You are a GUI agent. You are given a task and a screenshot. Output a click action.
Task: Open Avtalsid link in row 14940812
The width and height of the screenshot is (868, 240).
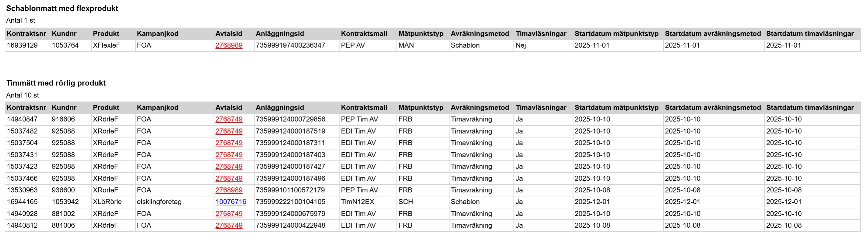(229, 226)
